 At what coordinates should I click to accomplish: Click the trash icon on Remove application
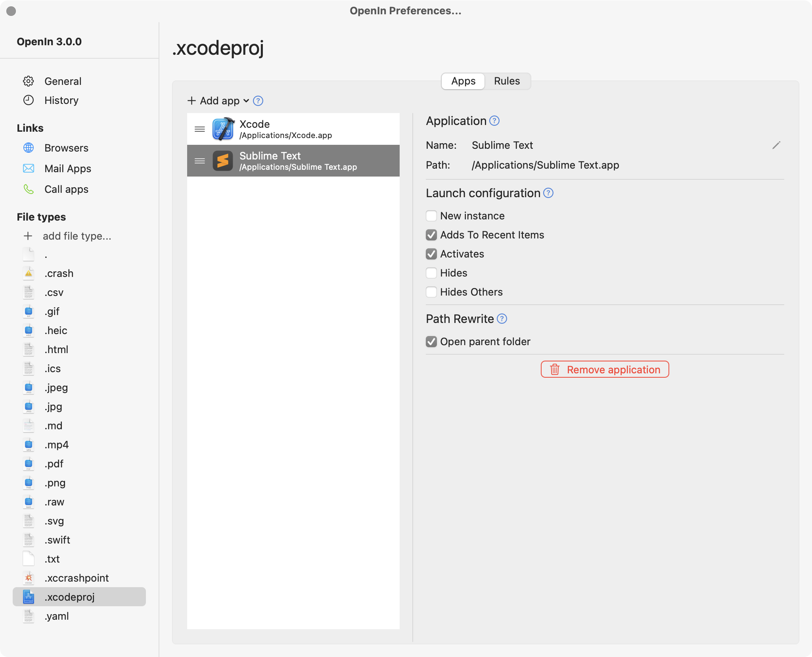point(555,369)
